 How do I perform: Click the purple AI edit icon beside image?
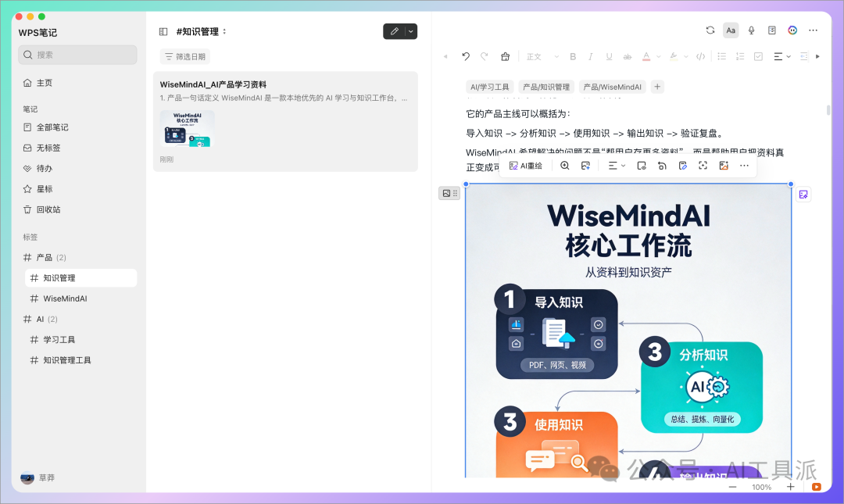[x=803, y=195]
